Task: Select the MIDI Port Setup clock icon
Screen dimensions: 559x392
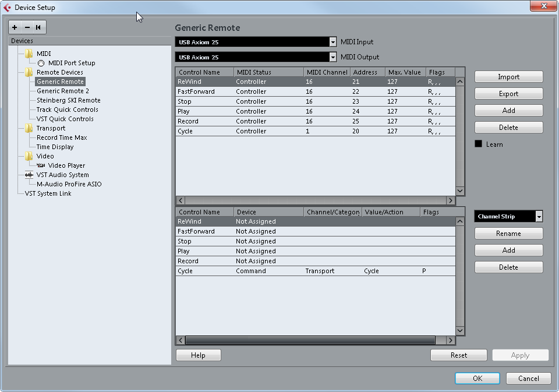Action: pos(40,62)
